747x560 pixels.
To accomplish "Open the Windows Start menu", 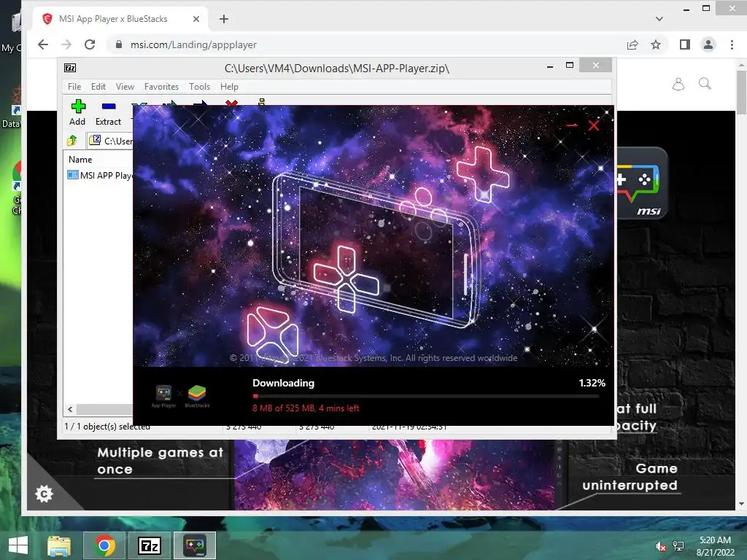I will [18, 545].
